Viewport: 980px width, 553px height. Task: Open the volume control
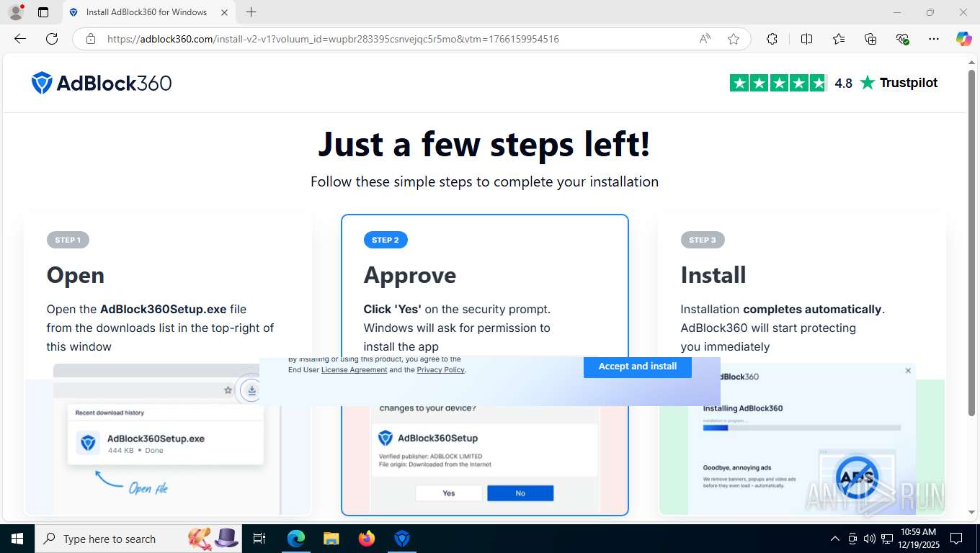pyautogui.click(x=870, y=539)
